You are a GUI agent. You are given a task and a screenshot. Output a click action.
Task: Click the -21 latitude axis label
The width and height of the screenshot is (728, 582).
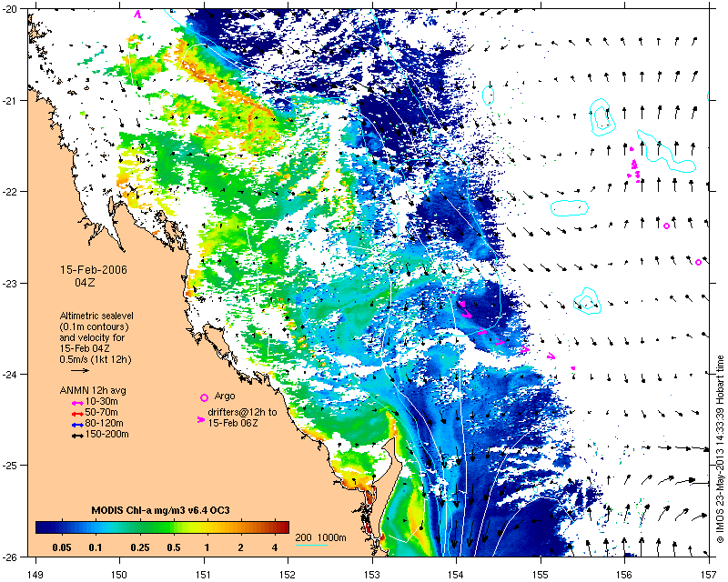point(10,101)
